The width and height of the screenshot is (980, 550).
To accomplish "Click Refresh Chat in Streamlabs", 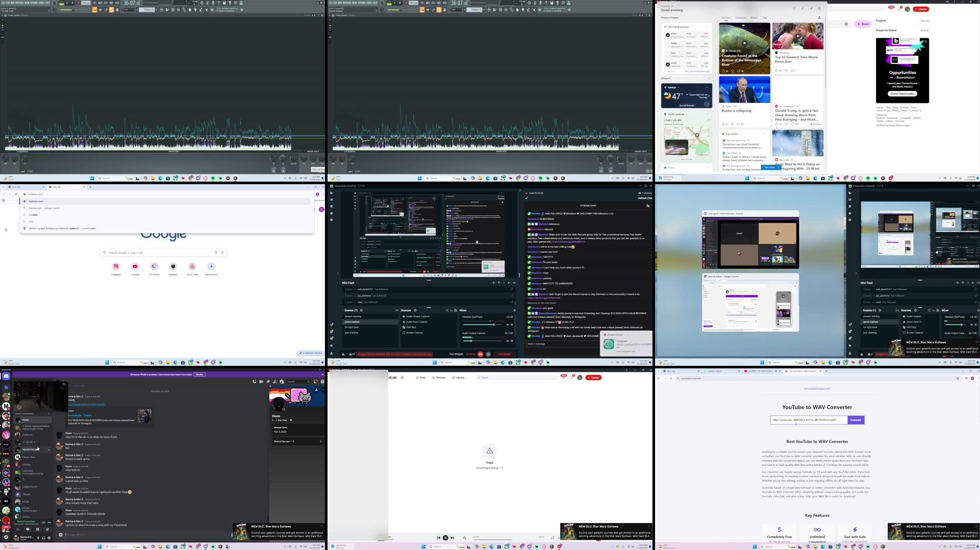I will point(645,198).
